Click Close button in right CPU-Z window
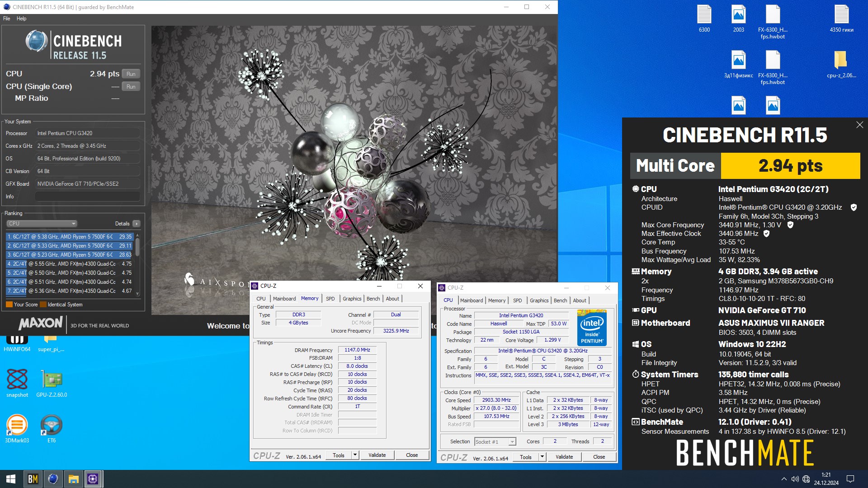This screenshot has width=868, height=488. (599, 457)
